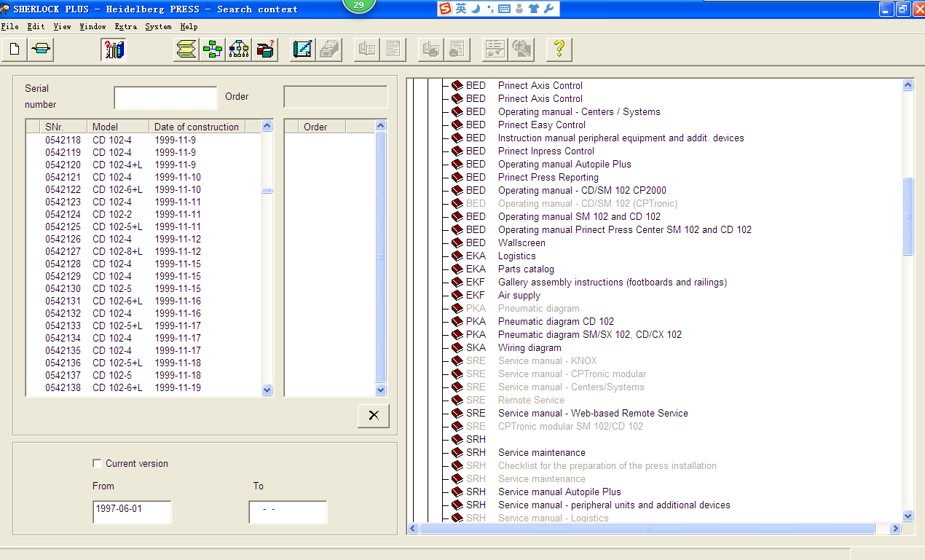Image resolution: width=925 pixels, height=560 pixels.
Task: Click in the Serial number input field
Action: 165,98
